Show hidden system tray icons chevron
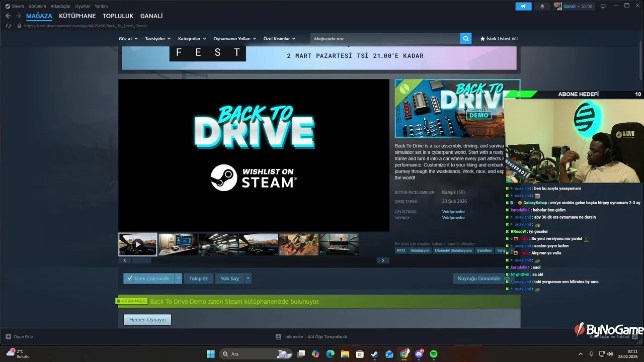The image size is (644, 362). tap(580, 354)
